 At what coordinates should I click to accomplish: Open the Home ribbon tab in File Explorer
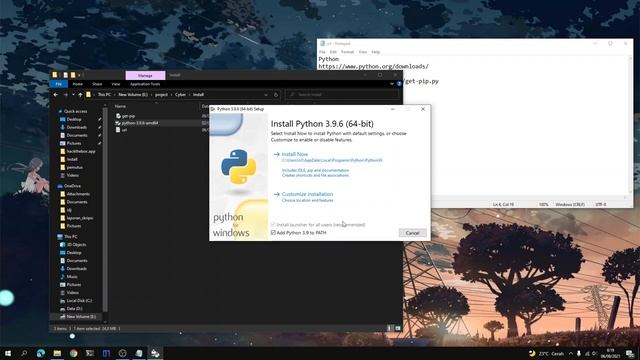tap(78, 84)
